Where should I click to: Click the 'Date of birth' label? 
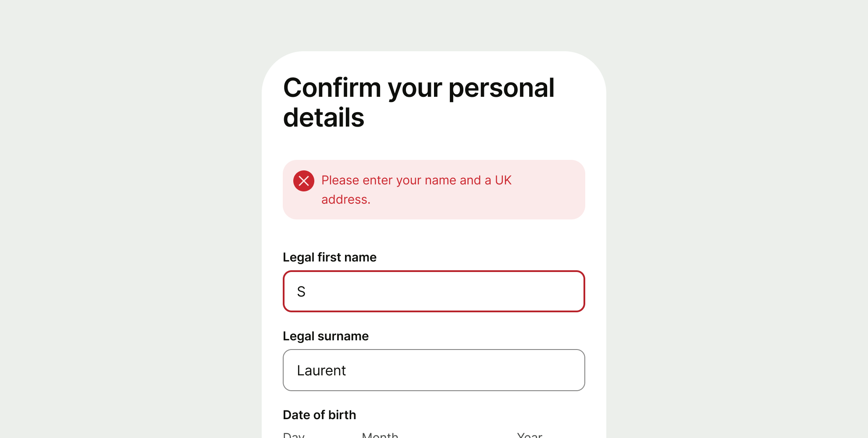click(x=319, y=415)
